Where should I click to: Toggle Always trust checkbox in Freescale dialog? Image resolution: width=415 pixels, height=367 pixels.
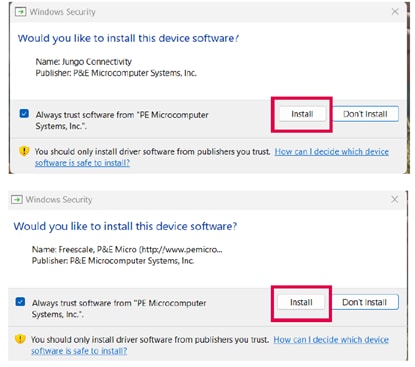click(x=20, y=302)
